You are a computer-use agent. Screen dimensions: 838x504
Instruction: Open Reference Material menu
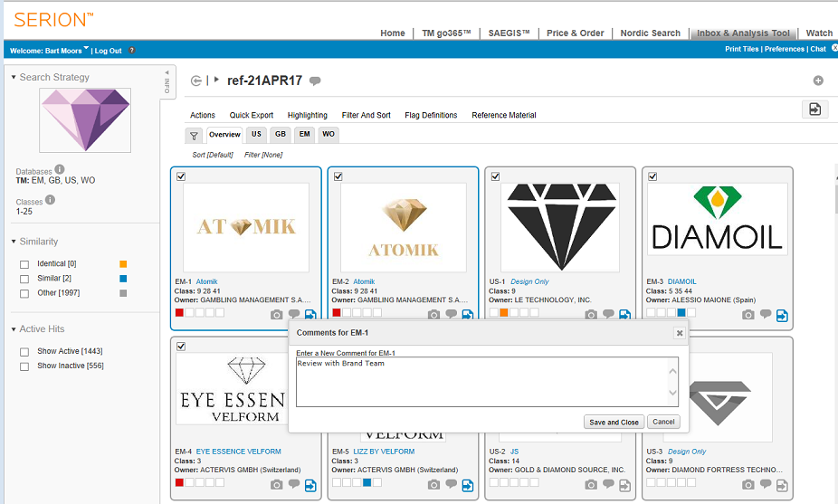503,115
